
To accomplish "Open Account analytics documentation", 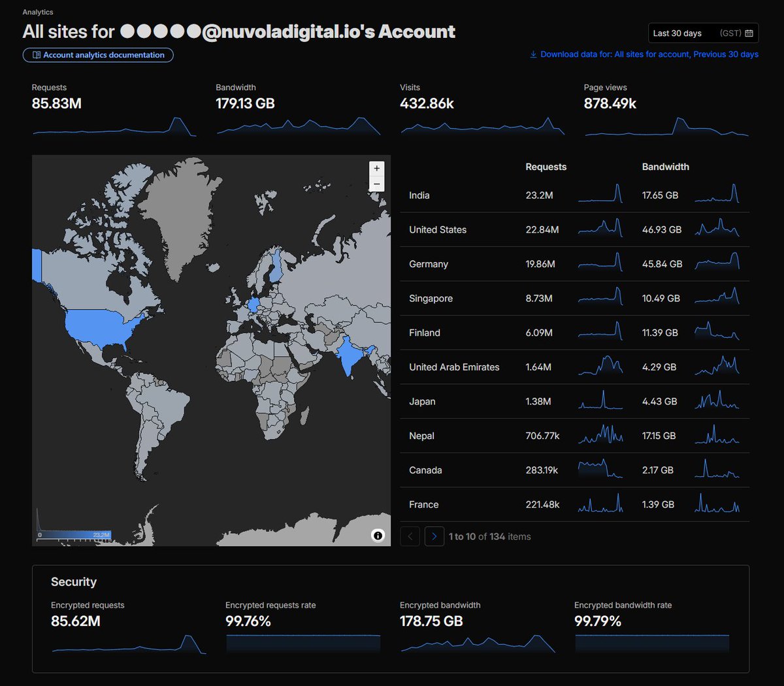I will [x=98, y=55].
